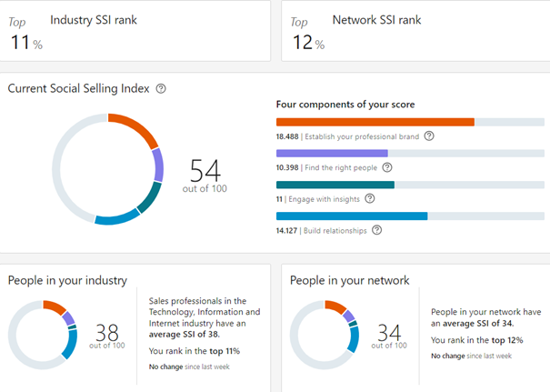Click help icon next to Find the right people

pos(387,167)
